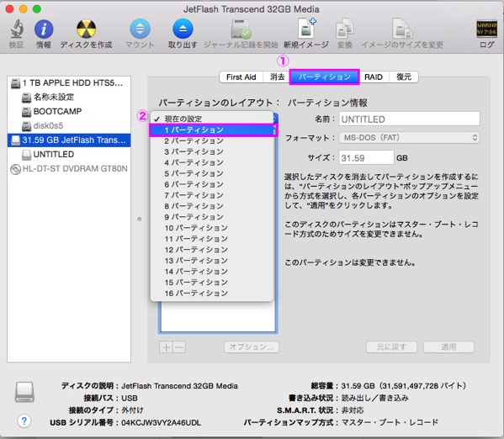The width and height of the screenshot is (504, 439).
Task: Choose 15 パーティション in layout menu
Action: pos(212,283)
